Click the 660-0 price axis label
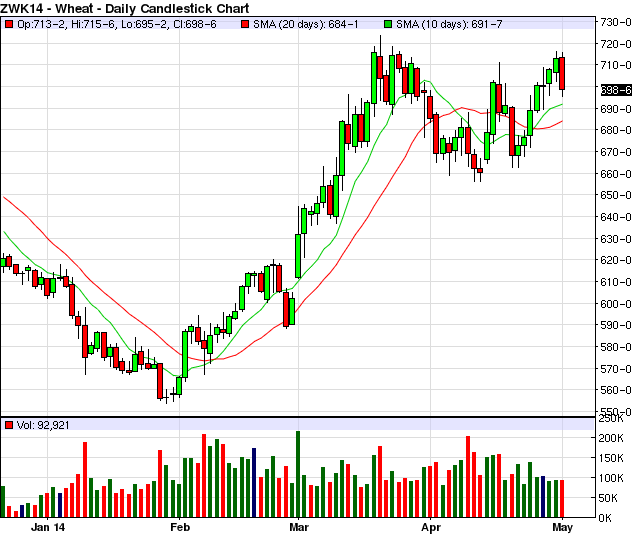This screenshot has height=536, width=640. pos(616,174)
